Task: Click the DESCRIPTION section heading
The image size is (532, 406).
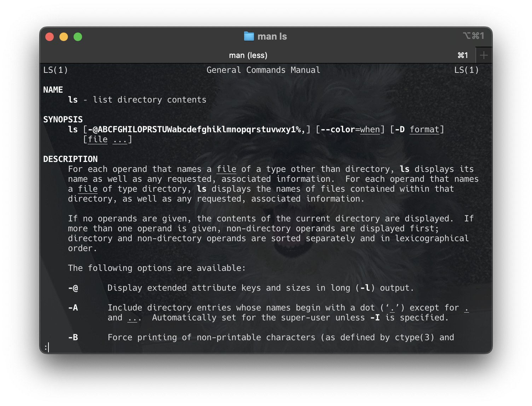Action: click(x=70, y=159)
